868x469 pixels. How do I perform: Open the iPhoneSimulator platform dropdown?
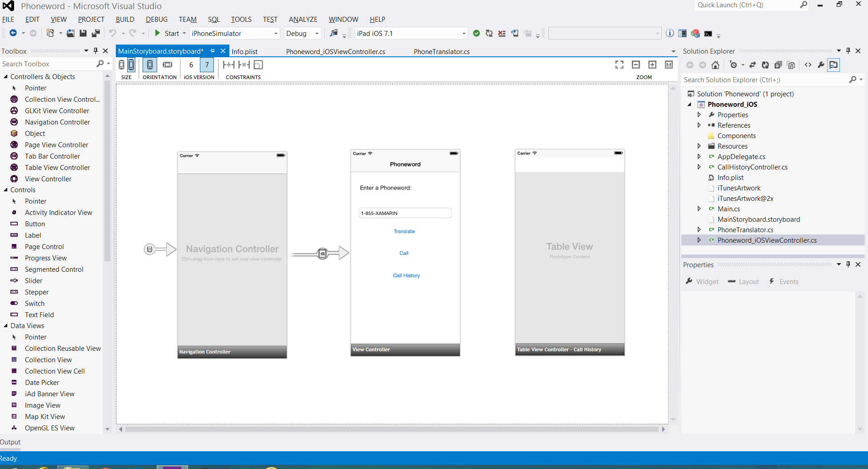click(x=275, y=34)
